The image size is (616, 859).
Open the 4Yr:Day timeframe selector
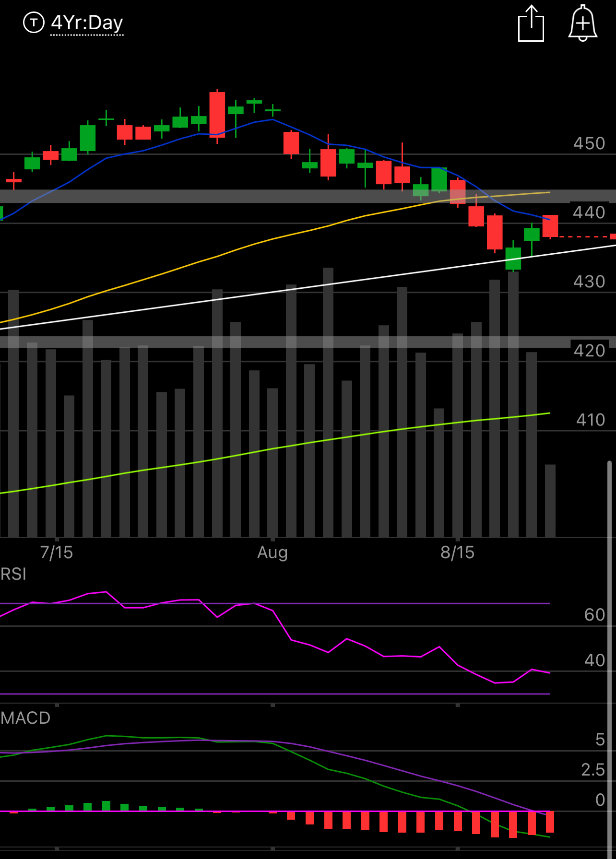[87, 23]
